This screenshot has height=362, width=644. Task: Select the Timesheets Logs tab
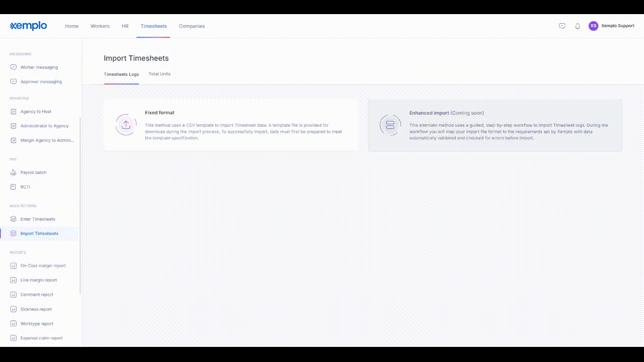click(x=121, y=74)
